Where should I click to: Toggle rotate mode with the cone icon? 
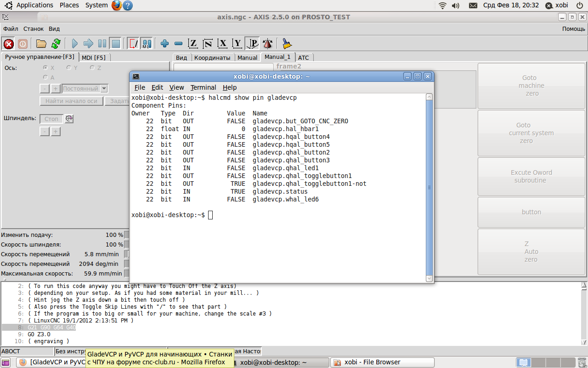(267, 44)
